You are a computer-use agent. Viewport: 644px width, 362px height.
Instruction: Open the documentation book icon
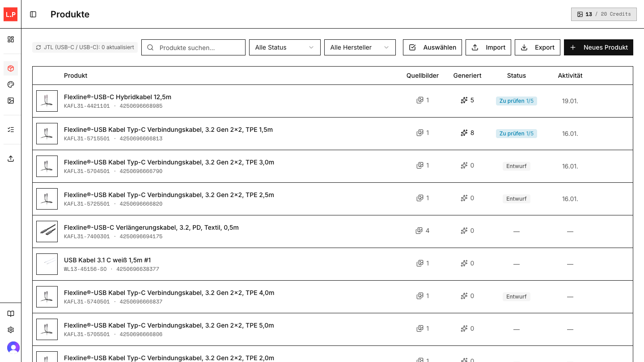point(11,314)
